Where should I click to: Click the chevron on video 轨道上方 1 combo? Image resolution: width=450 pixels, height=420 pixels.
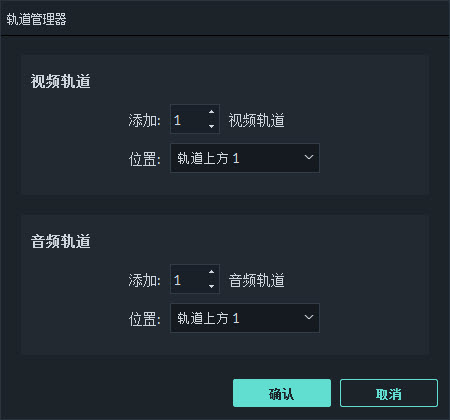[309, 157]
